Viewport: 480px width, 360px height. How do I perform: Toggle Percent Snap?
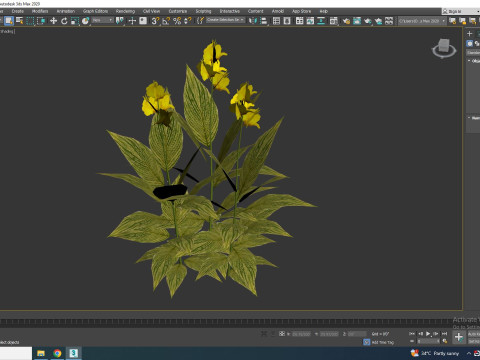(x=177, y=21)
